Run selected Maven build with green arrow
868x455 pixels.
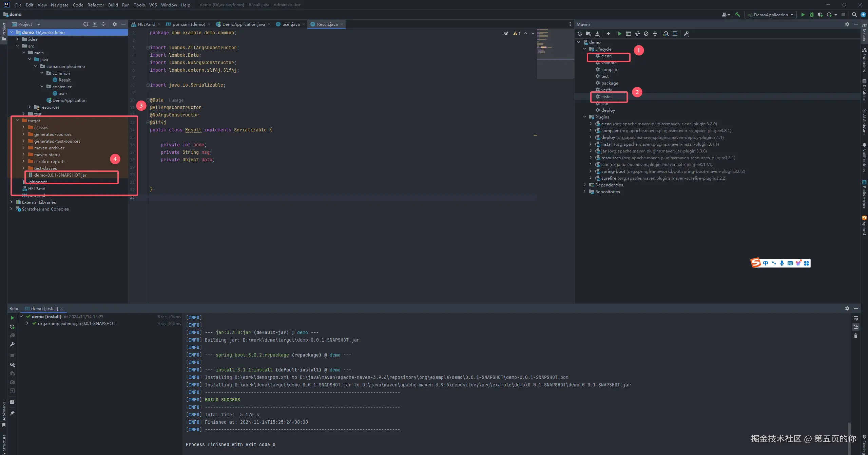point(619,34)
